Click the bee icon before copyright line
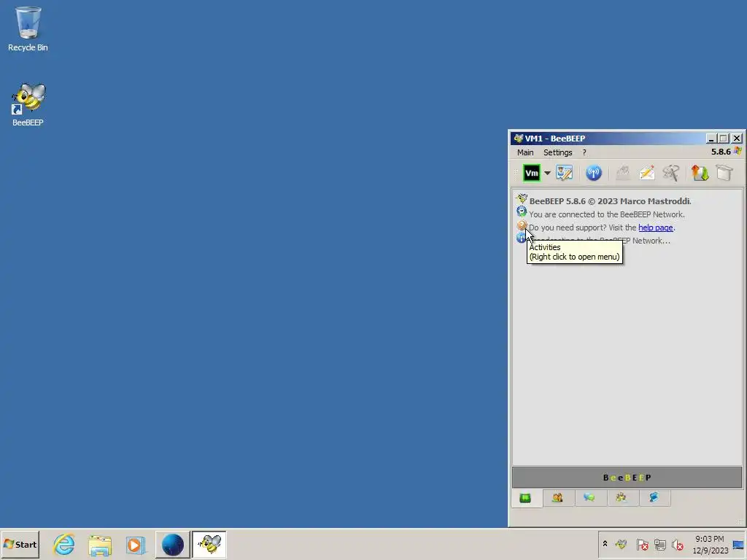 [x=522, y=198]
